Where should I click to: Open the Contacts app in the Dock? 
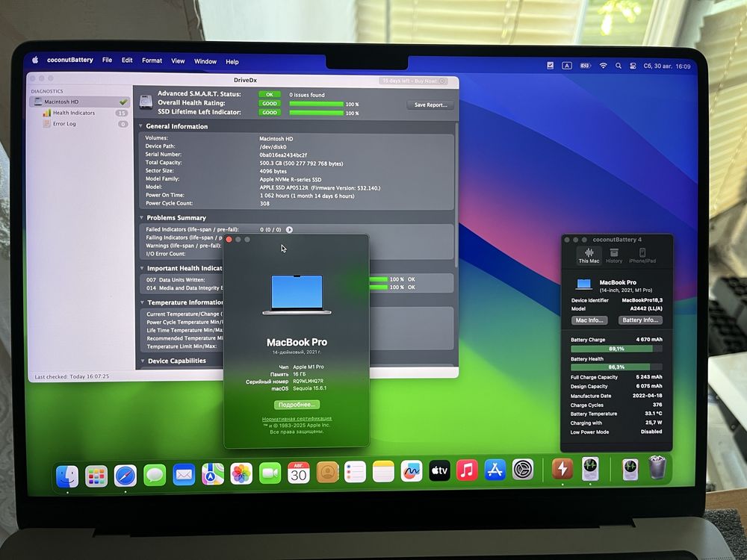(327, 473)
